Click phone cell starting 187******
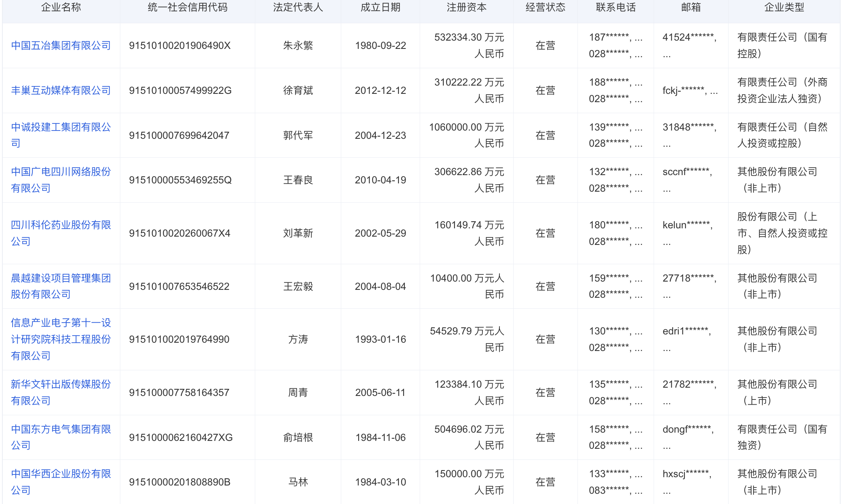 coord(615,45)
